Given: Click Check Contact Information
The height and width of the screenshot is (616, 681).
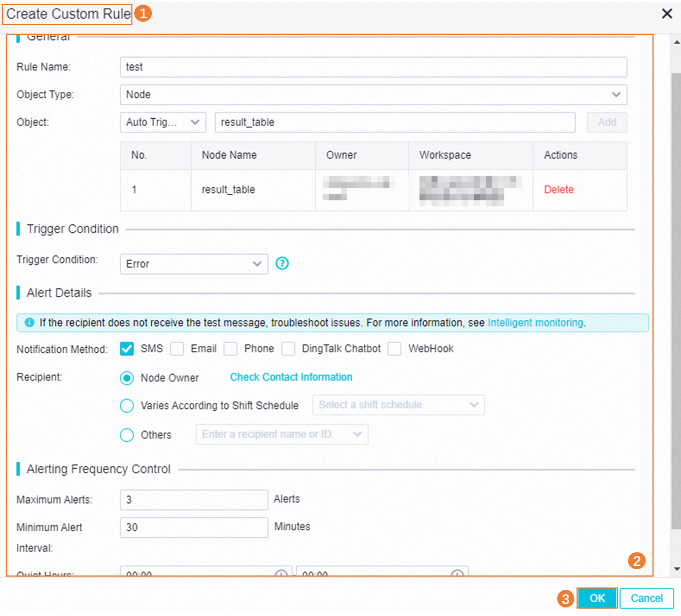Looking at the screenshot, I should click(291, 377).
